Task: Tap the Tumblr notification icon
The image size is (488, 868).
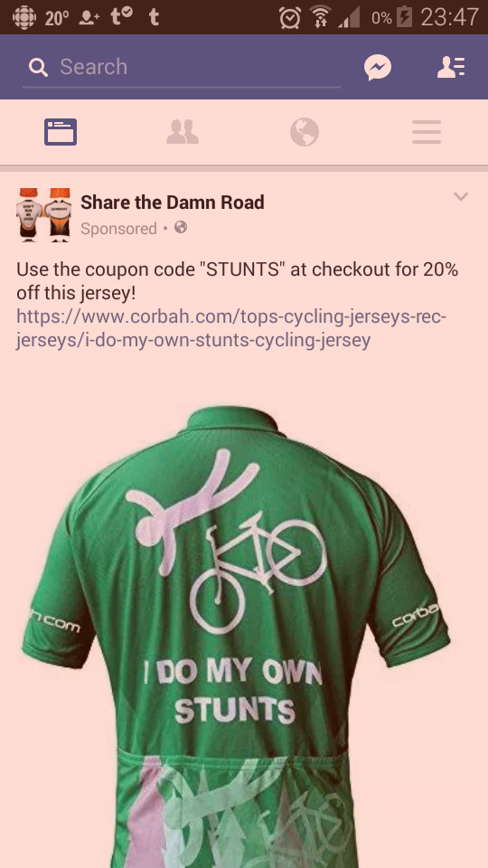Action: [155, 17]
